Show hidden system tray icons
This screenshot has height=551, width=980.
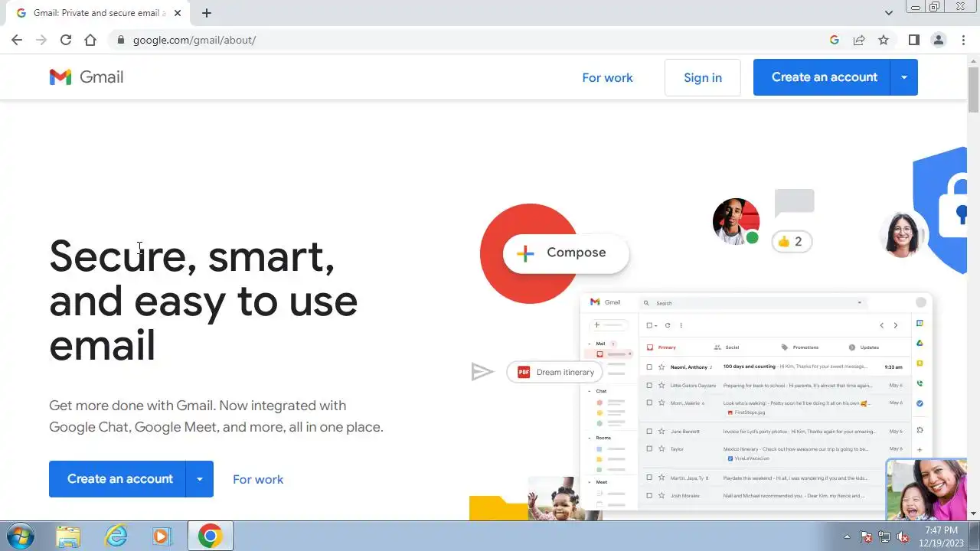coord(847,536)
